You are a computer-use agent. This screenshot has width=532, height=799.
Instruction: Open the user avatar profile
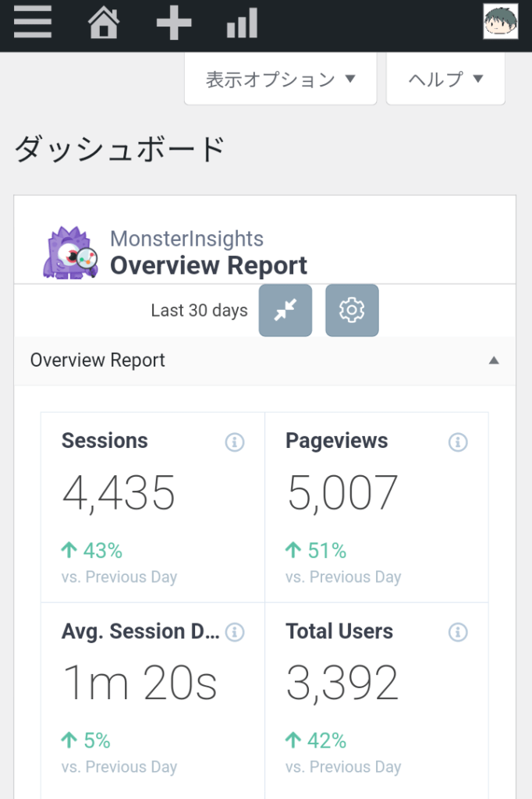[500, 21]
